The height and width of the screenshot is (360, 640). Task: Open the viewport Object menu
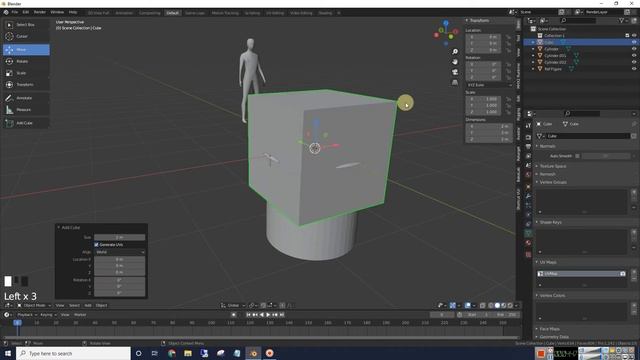pos(101,305)
